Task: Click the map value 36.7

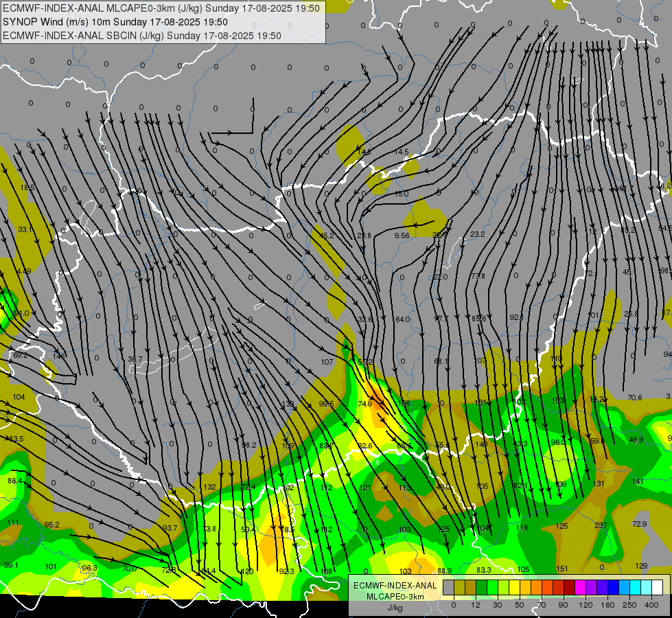Action: click(135, 359)
